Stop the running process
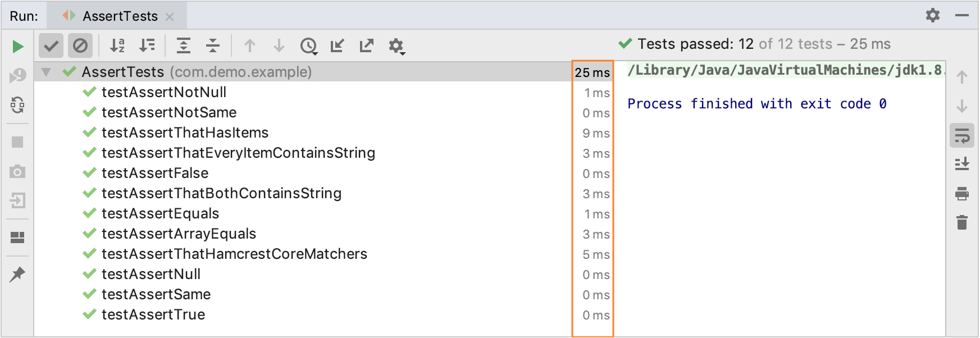The width and height of the screenshot is (980, 338). (18, 142)
